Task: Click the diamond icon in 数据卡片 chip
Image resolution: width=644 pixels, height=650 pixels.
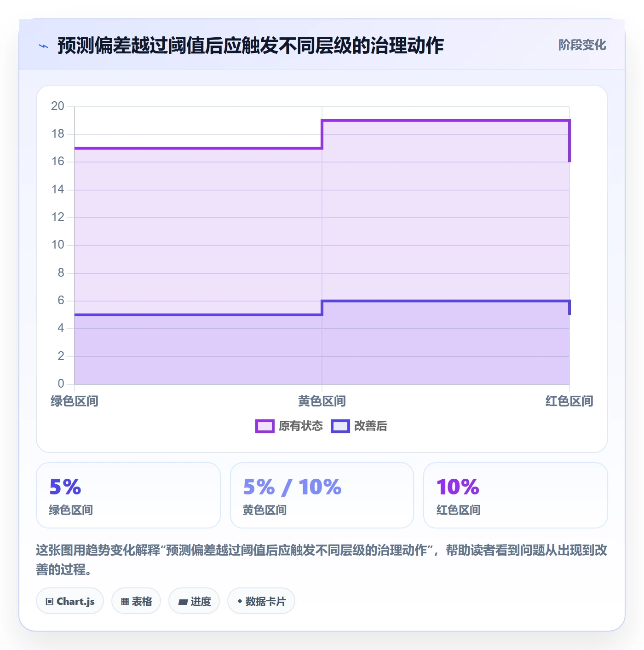Action: pyautogui.click(x=240, y=601)
